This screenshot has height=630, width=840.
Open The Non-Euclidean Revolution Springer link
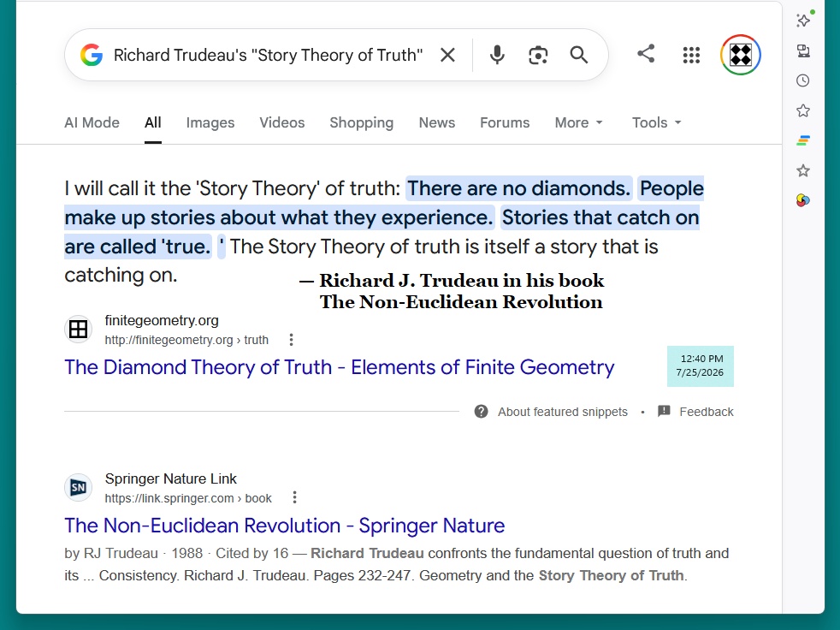285,526
